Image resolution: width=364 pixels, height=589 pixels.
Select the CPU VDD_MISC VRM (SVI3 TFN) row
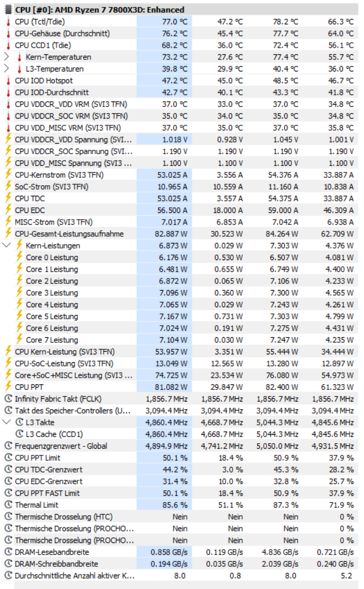tap(181, 128)
